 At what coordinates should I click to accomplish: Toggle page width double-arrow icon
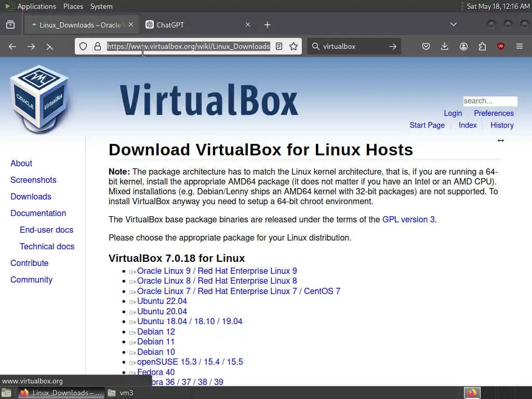pos(501,140)
